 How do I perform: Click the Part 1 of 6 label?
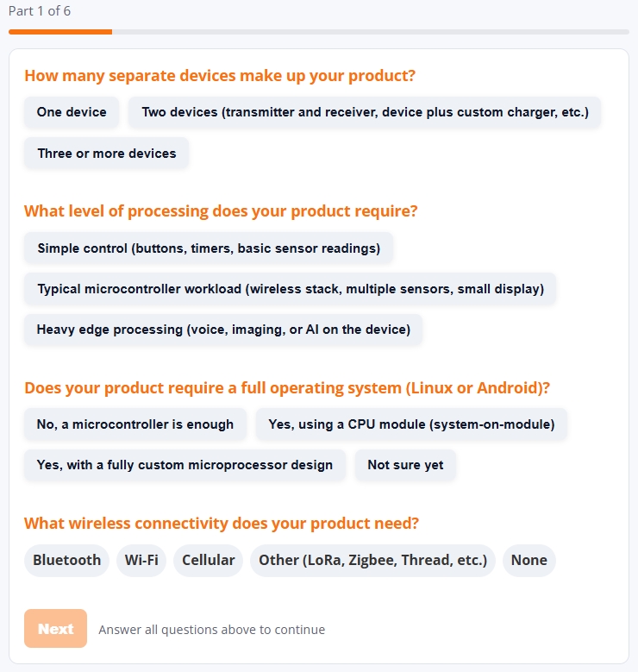[40, 11]
